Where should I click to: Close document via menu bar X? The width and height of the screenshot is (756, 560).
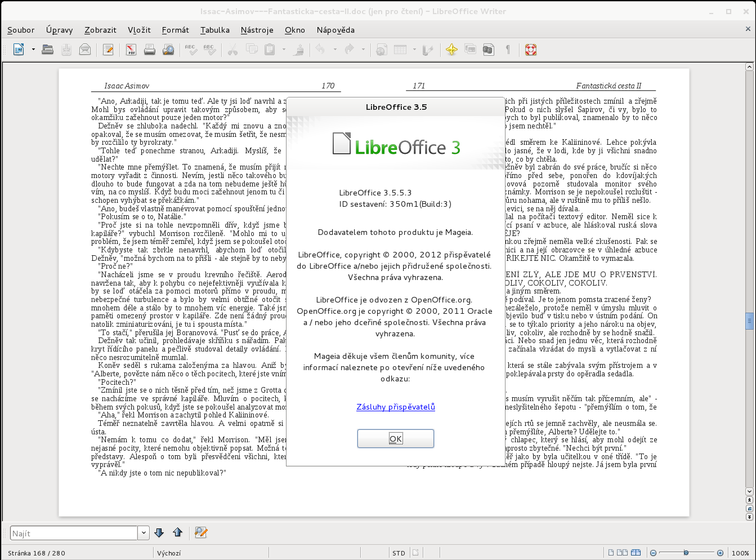[748, 29]
